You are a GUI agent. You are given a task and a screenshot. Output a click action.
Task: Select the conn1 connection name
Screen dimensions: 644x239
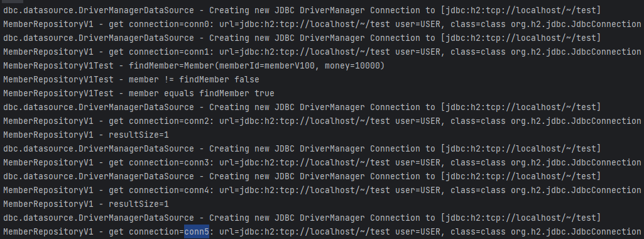pos(197,52)
